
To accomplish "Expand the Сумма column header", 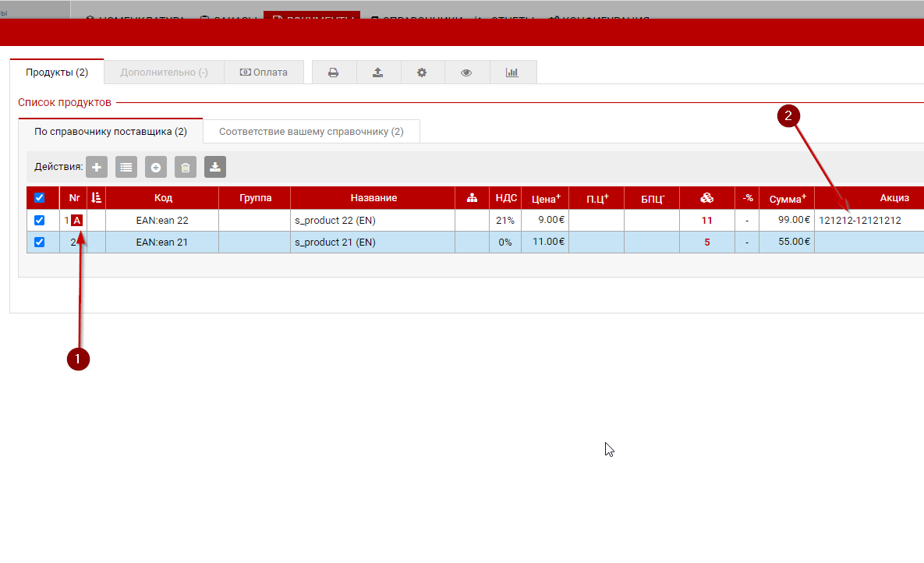I will pos(785,198).
